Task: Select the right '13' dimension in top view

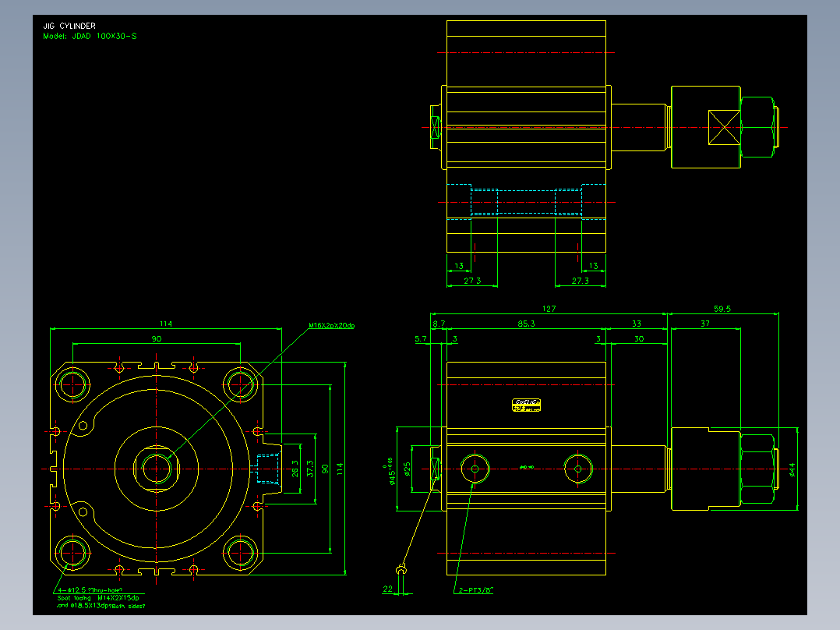Action: [x=594, y=266]
